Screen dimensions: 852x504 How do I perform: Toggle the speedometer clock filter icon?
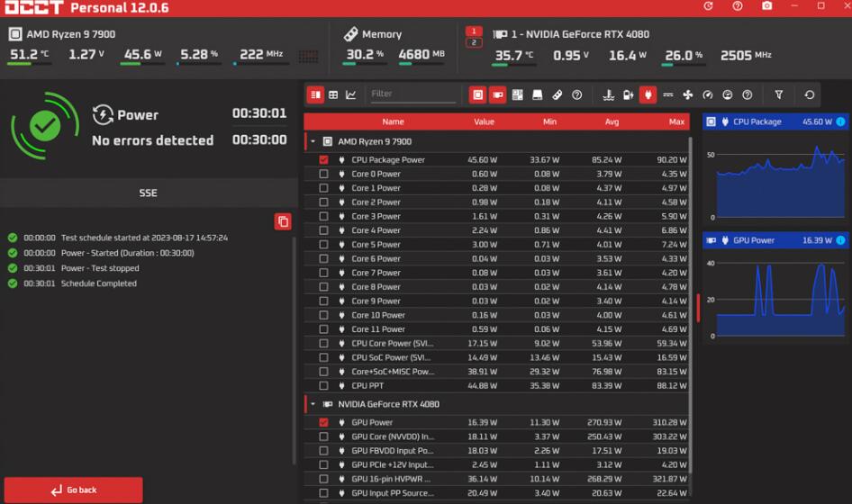708,95
